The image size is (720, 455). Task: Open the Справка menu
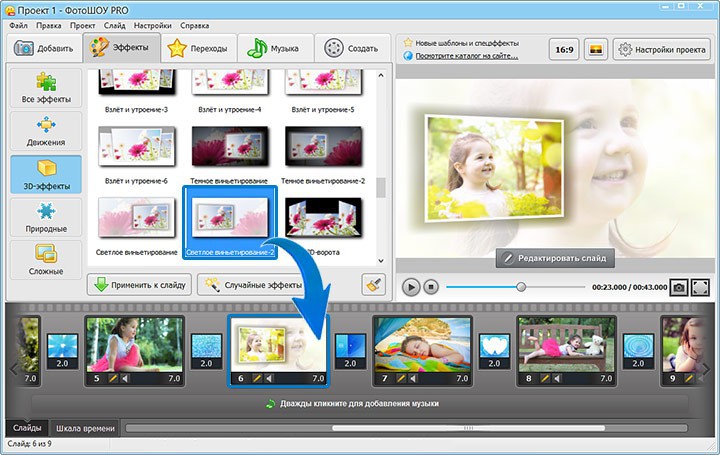point(194,26)
